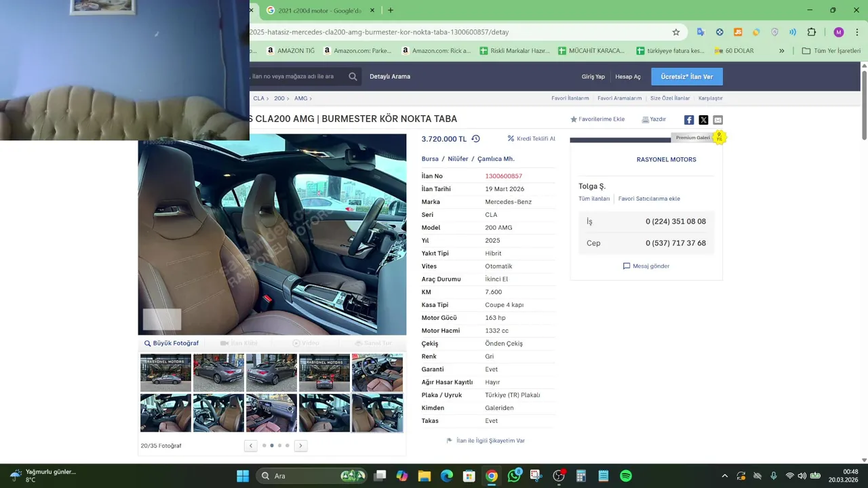868x488 pixels.
Task: Open Chrome's three-dot menu
Action: (x=857, y=32)
